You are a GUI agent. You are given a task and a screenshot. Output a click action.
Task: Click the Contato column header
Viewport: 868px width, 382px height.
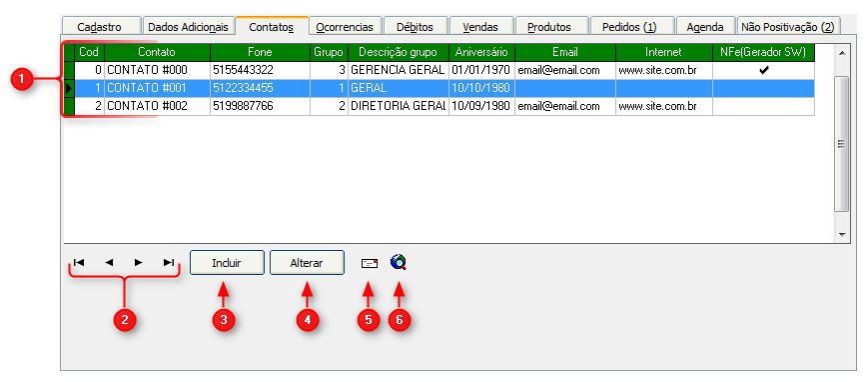(x=157, y=52)
